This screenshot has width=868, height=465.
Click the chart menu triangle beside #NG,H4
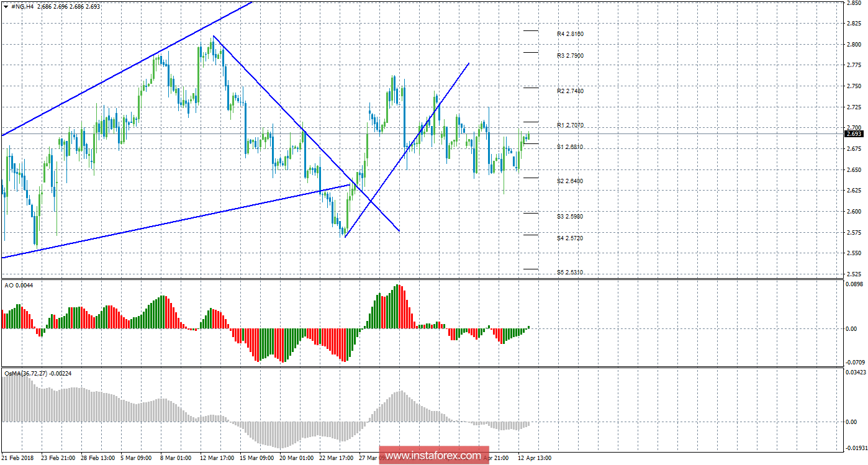point(6,6)
